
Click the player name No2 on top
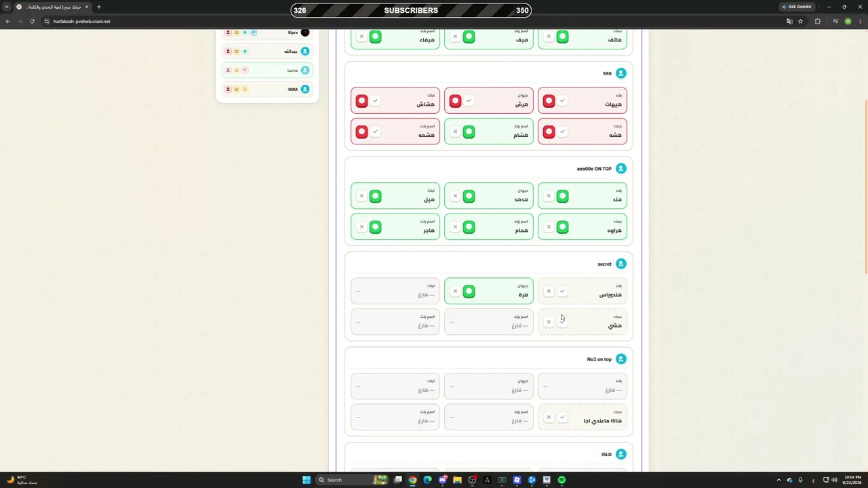tap(599, 359)
